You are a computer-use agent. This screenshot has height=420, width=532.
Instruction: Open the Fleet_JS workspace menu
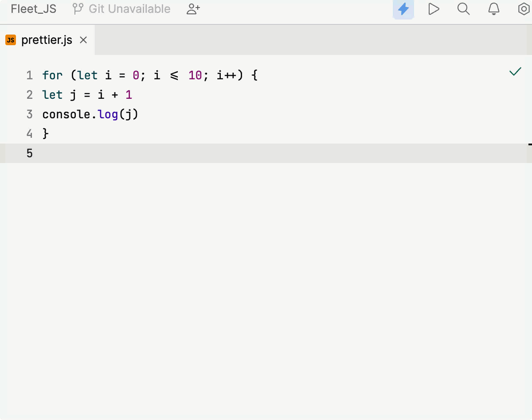coord(33,8)
